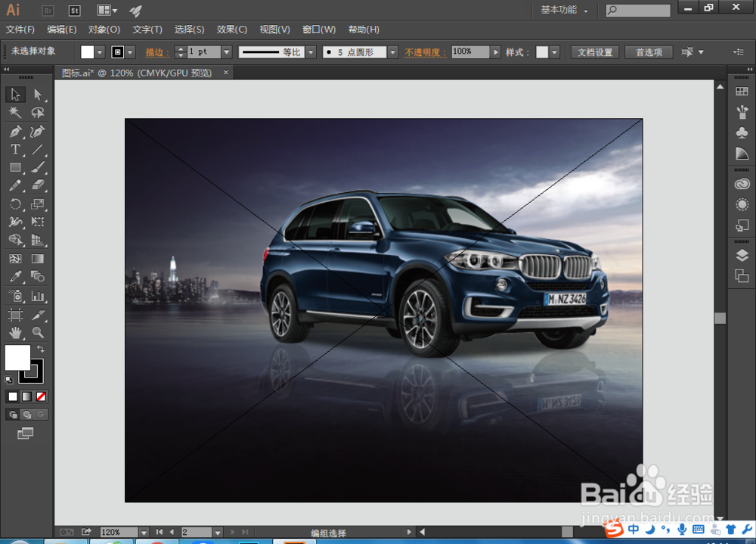Screen dimensions: 756x544
Task: Open artboard number dropdown
Action: coord(218,532)
